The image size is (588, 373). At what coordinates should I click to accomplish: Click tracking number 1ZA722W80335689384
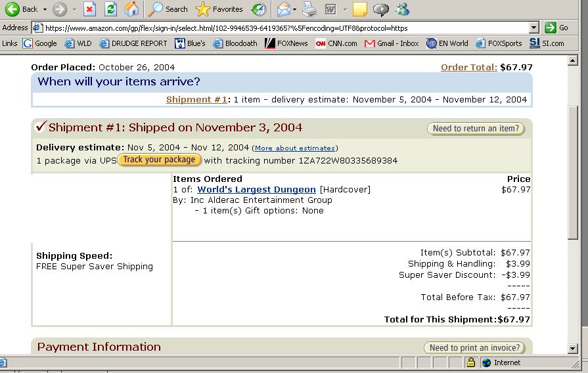[x=348, y=161]
